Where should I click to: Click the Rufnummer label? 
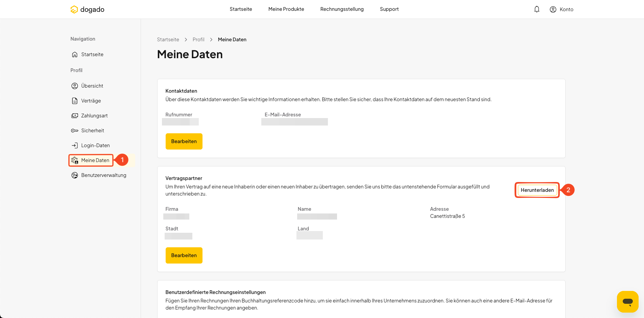coord(179,115)
